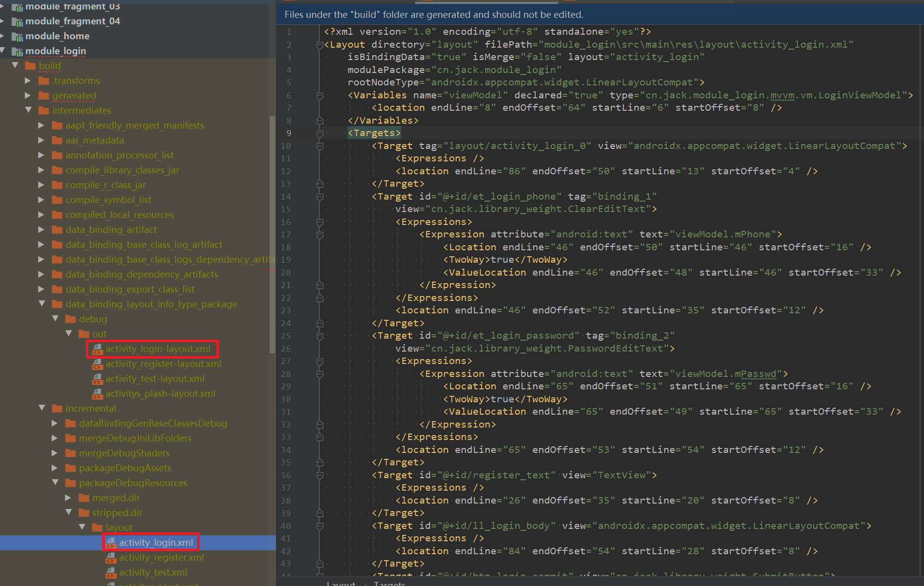Select the data_binding_export_class_list folder
This screenshot has height=586, width=924.
click(x=130, y=289)
